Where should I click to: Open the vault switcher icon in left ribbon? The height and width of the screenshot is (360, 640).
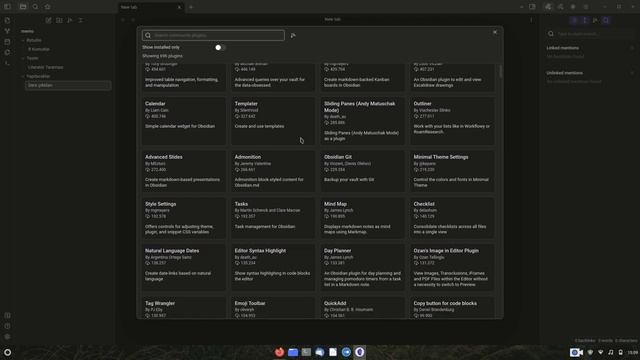[x=7, y=316]
